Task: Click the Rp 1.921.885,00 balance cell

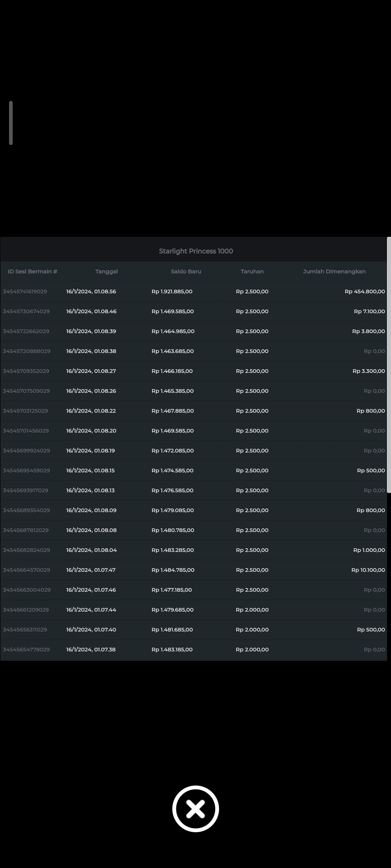Action: (x=172, y=292)
